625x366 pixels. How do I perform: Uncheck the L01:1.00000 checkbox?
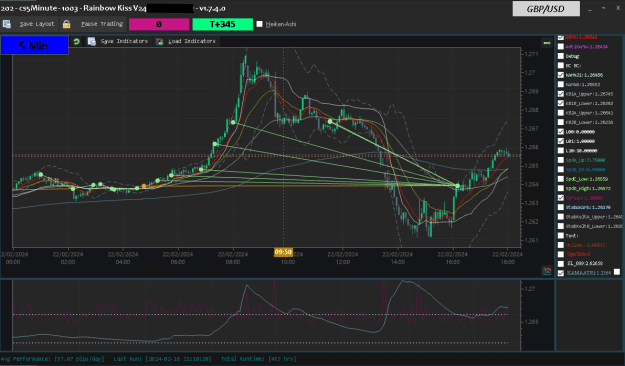point(561,141)
